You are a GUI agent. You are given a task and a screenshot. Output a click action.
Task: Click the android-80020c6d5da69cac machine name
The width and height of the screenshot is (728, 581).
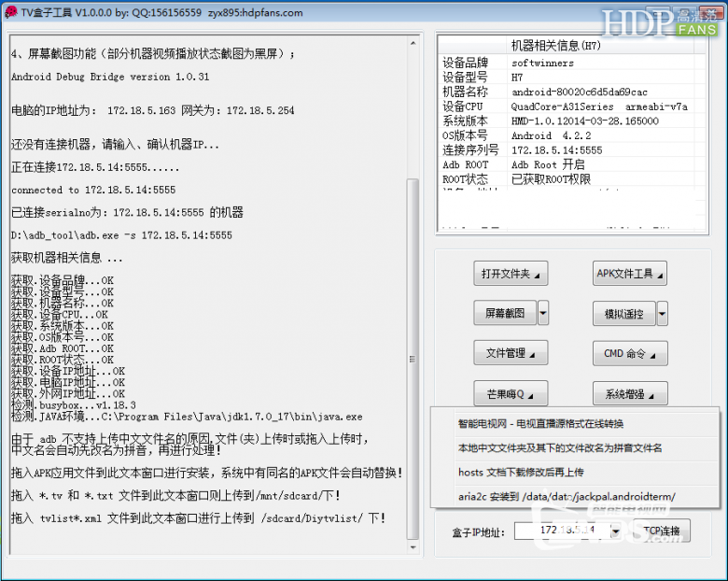tap(579, 92)
